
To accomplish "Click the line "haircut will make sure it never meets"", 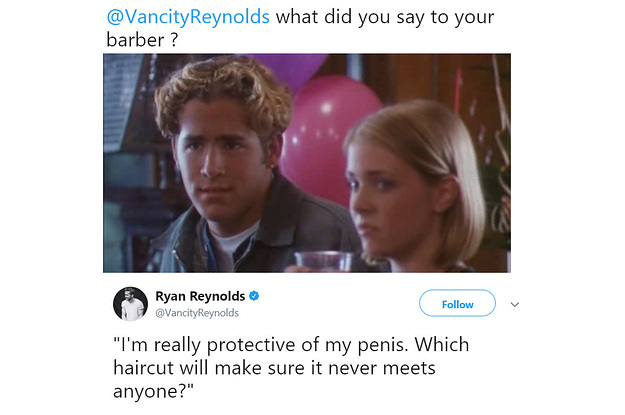I will tap(274, 368).
